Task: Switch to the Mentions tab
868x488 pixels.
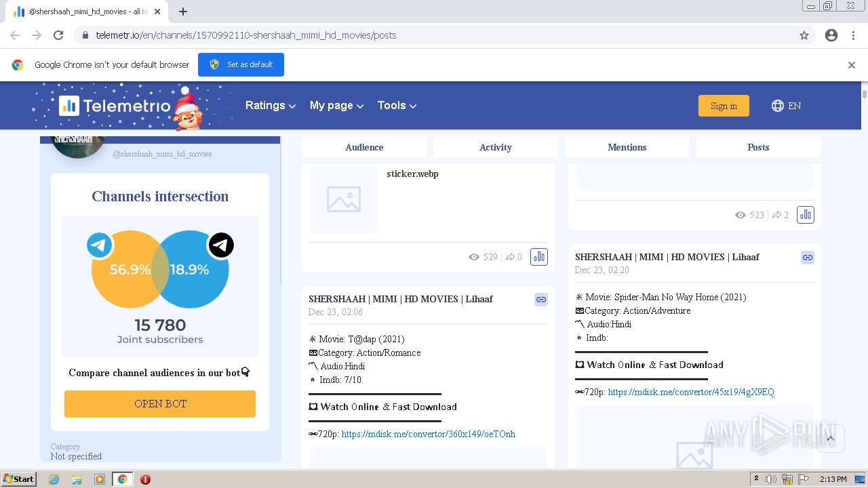Action: pos(627,147)
